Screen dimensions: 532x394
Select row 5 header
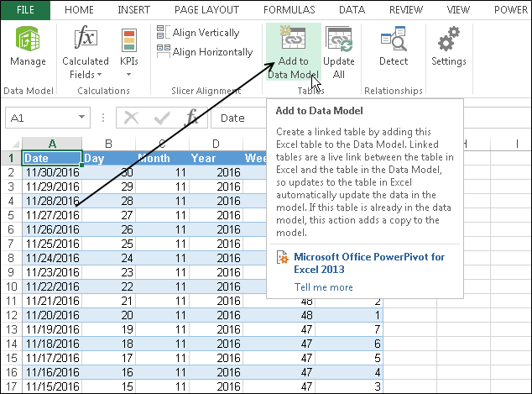11,215
